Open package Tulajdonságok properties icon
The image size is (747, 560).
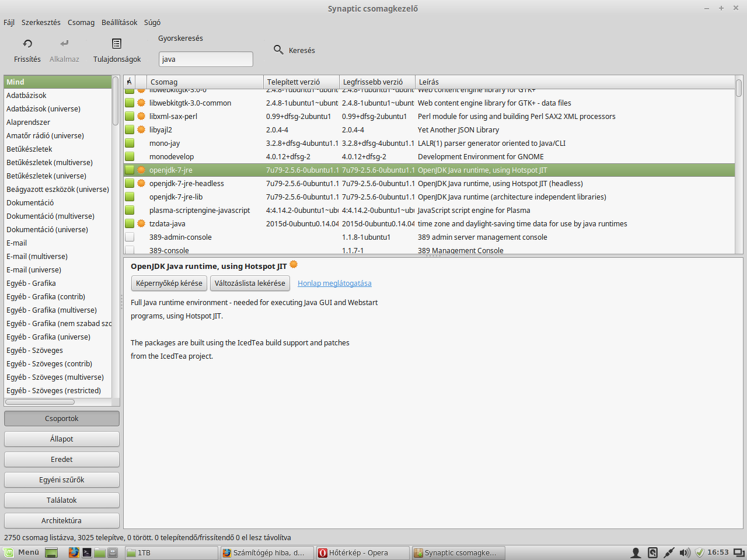117,44
